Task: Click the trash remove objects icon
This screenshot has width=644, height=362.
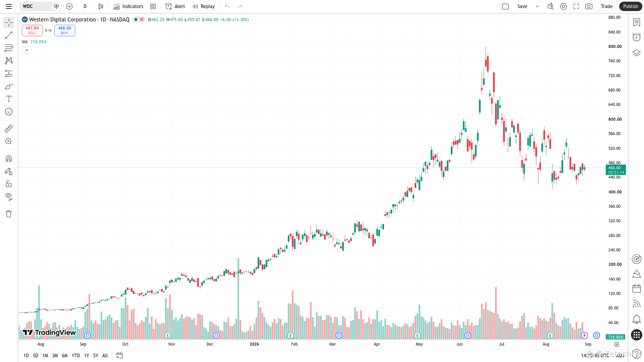Action: pos(9,214)
